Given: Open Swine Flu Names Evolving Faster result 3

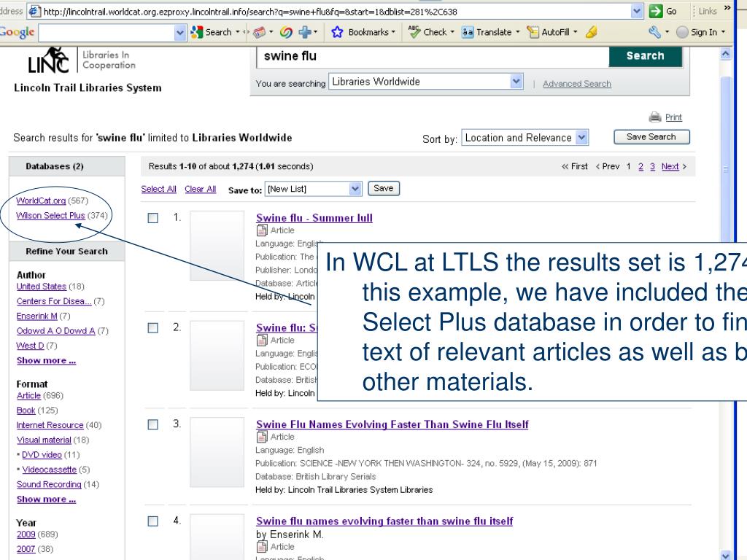Looking at the screenshot, I should 392,424.
